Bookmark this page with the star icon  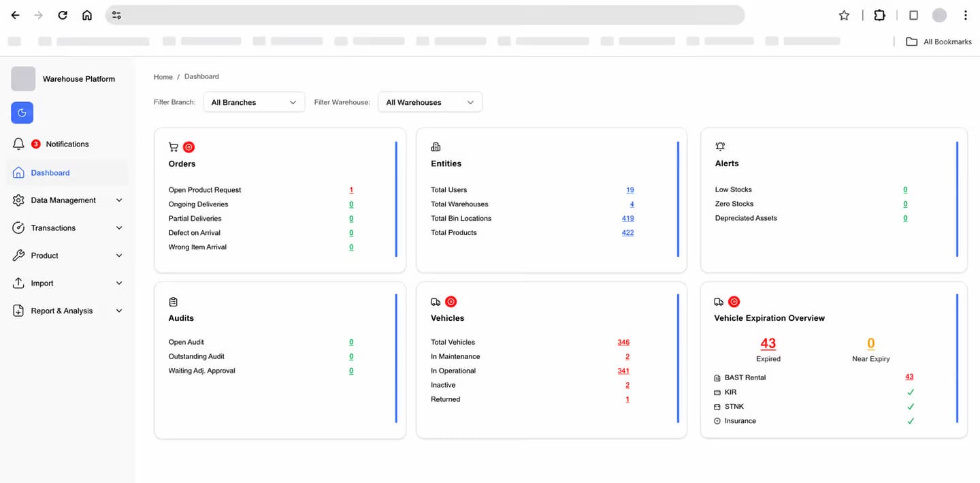[x=844, y=15]
